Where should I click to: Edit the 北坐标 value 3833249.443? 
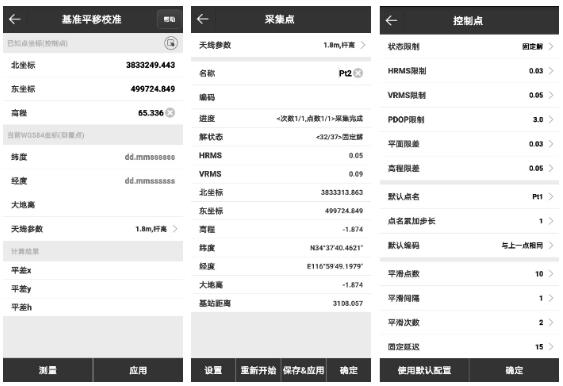pyautogui.click(x=150, y=65)
